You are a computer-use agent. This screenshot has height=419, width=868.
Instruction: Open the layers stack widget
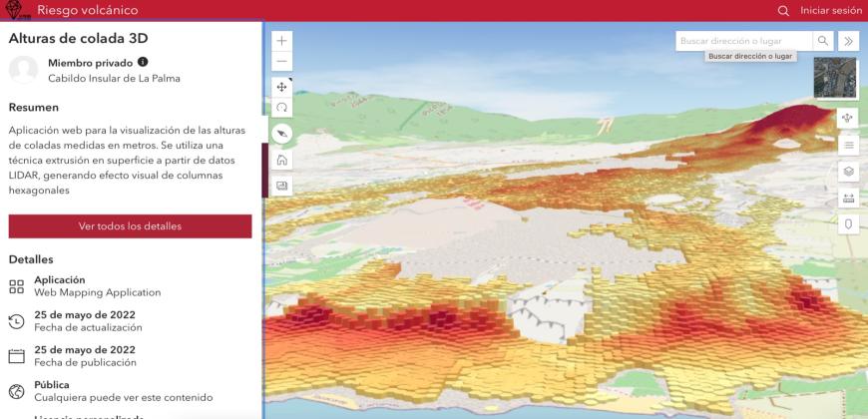(848, 172)
